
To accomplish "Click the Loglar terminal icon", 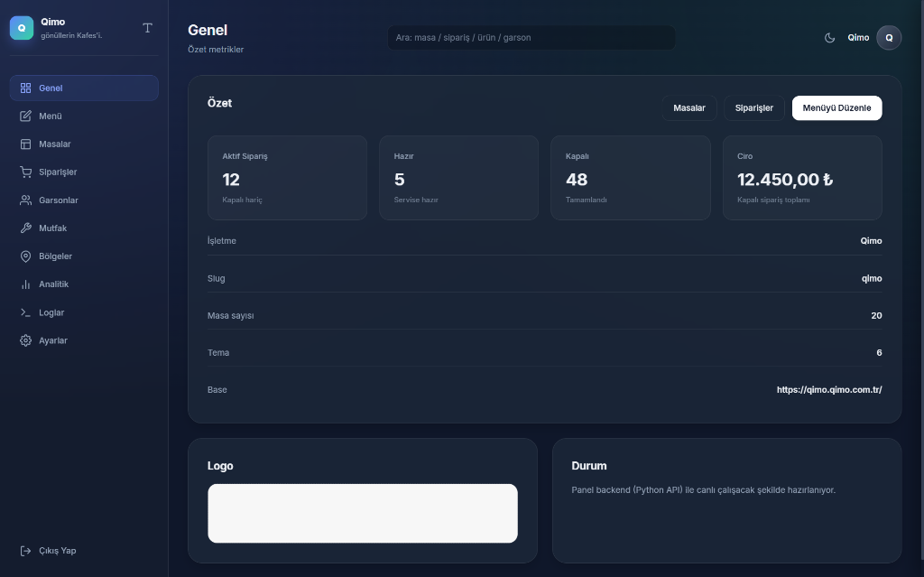I will pyautogui.click(x=25, y=312).
